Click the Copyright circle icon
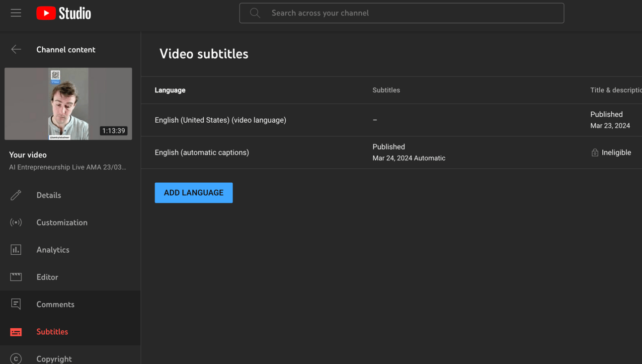This screenshot has width=642, height=364. coord(16,359)
